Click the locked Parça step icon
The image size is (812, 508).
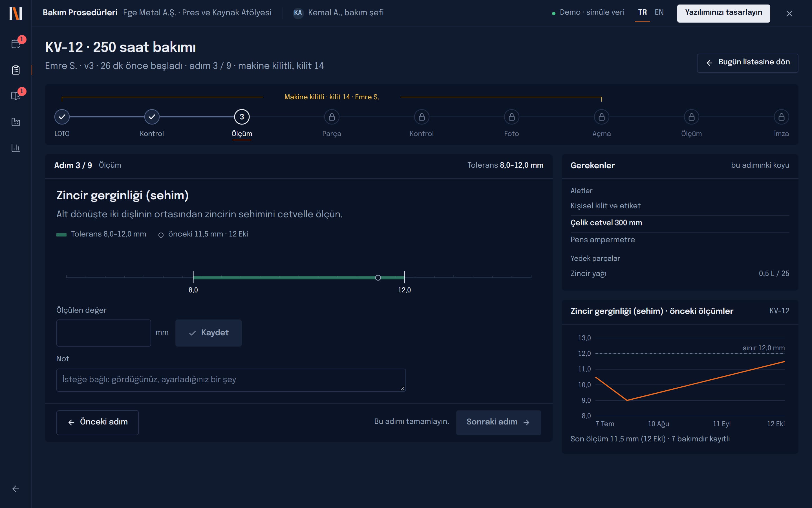click(332, 117)
